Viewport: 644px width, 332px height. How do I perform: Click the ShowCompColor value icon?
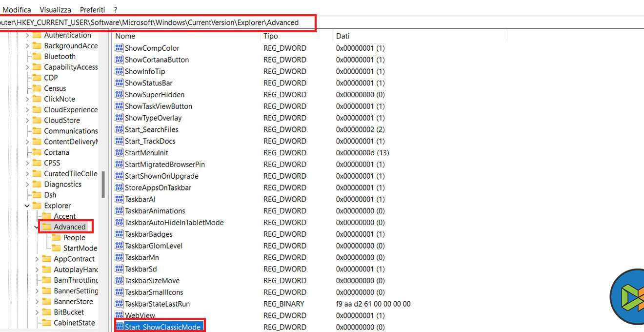[119, 48]
